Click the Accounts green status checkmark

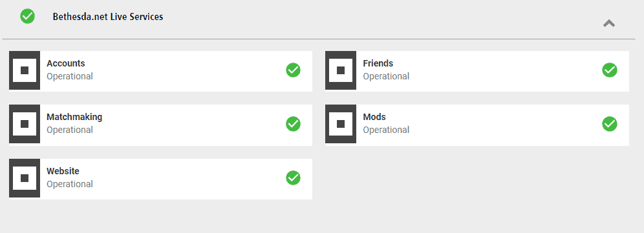294,70
